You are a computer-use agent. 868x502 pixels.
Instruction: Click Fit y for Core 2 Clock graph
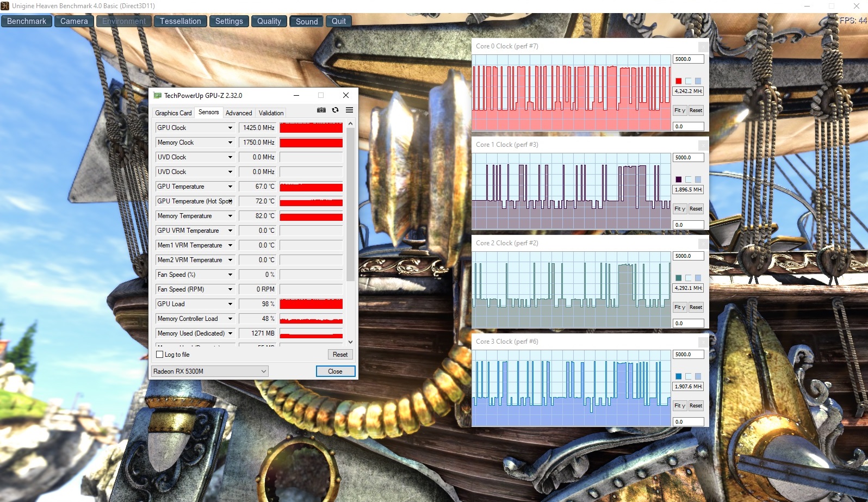680,307
